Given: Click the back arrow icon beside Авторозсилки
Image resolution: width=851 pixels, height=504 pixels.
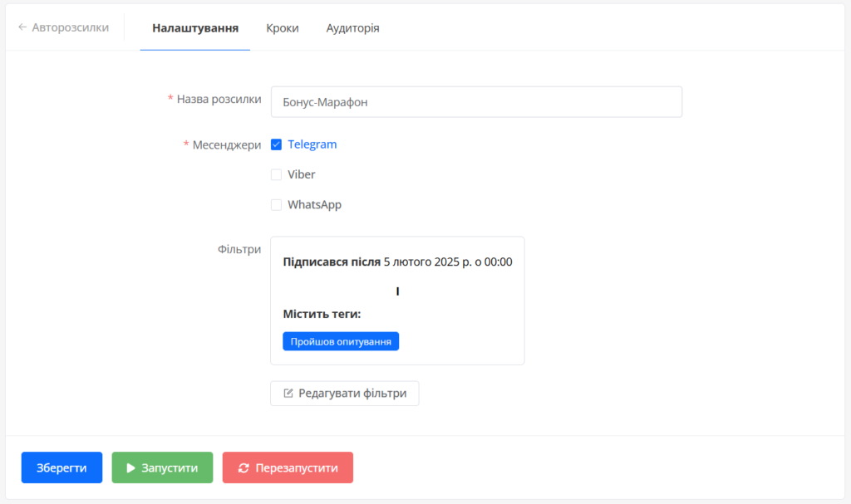Looking at the screenshot, I should (x=22, y=27).
